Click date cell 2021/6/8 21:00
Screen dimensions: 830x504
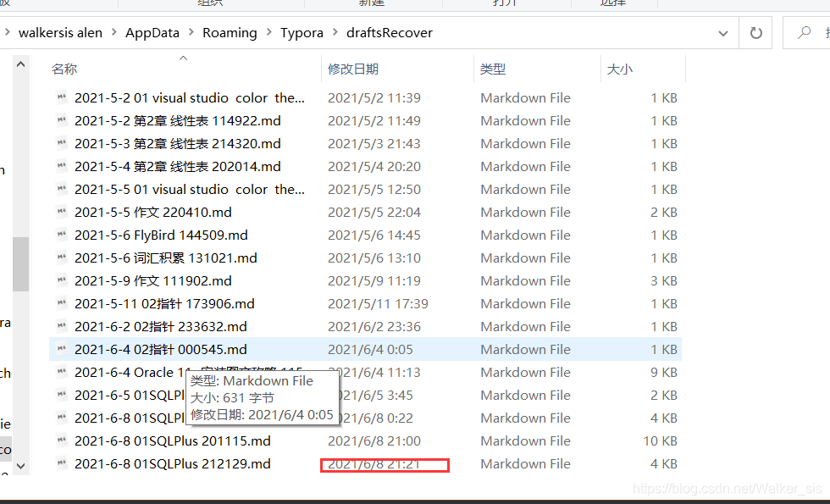374,441
